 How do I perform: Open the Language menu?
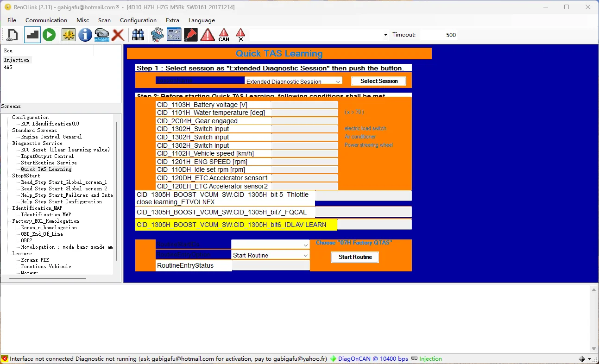pos(202,20)
